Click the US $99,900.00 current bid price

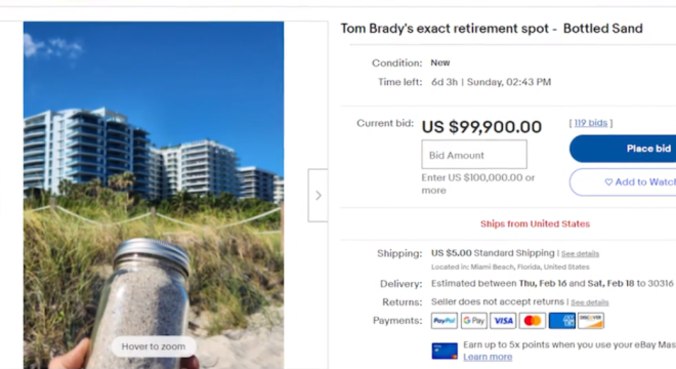point(482,127)
